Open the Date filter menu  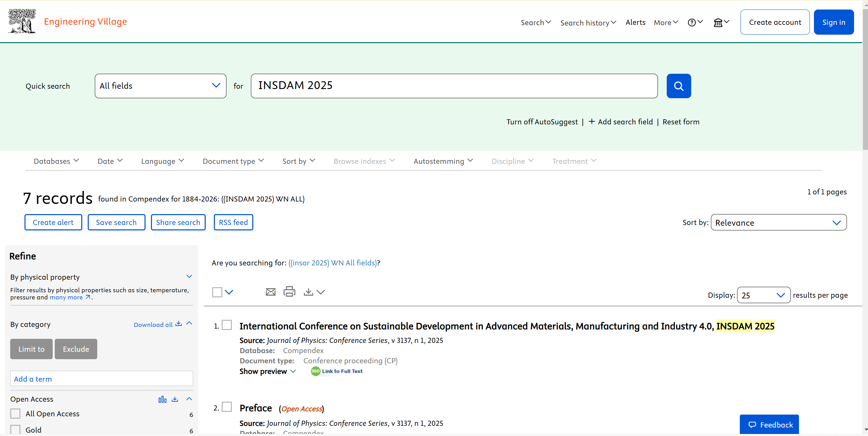[x=110, y=161]
